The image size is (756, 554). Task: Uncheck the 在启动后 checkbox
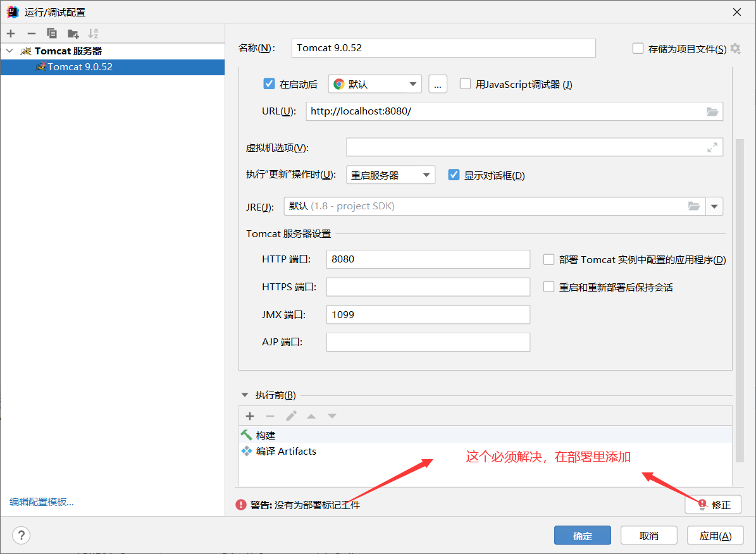(269, 84)
